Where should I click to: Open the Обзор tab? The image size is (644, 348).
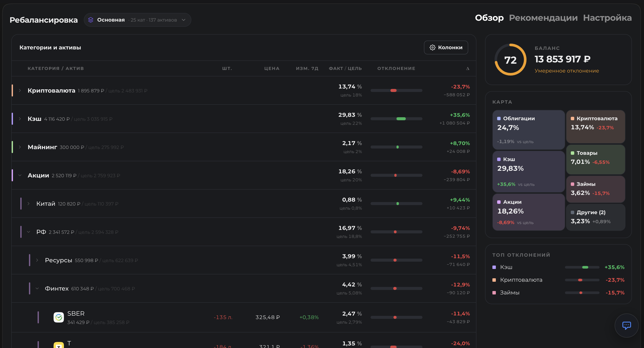coord(489,18)
